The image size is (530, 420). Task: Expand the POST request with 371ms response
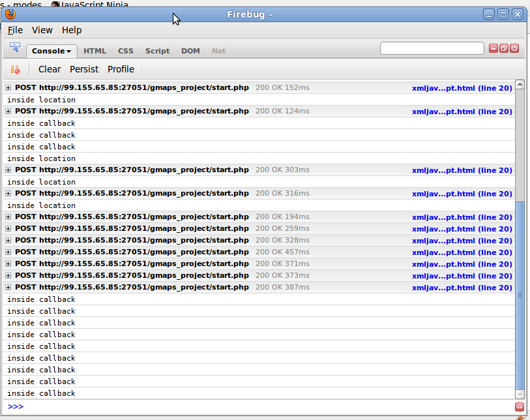coord(8,263)
